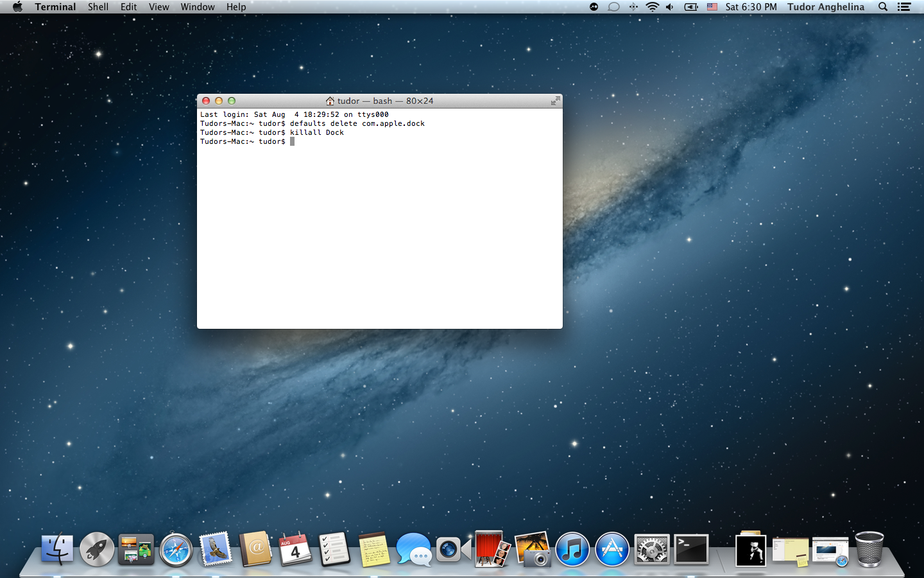This screenshot has height=578, width=924.
Task: Open the Shell menu
Action: (98, 6)
